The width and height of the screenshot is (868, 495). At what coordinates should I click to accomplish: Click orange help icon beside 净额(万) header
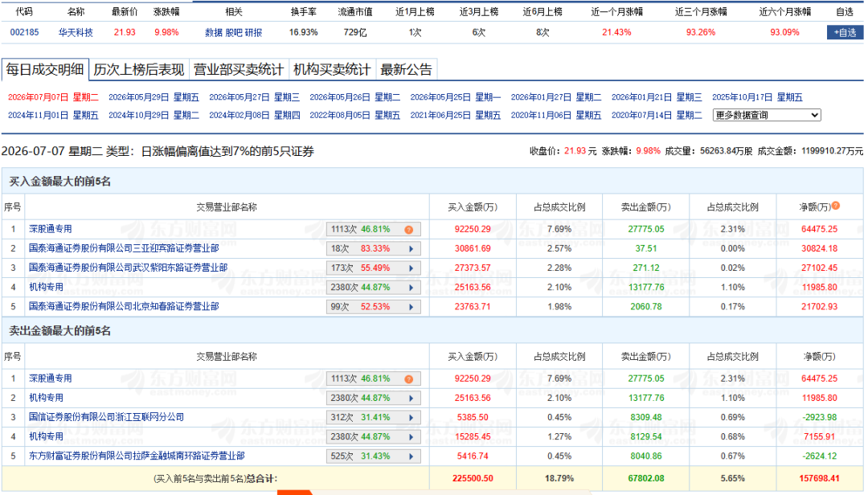tap(836, 206)
